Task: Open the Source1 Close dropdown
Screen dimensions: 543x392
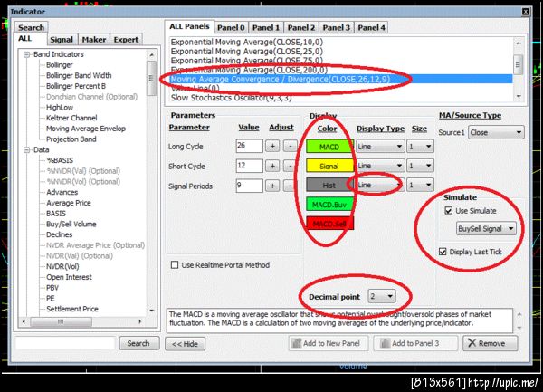Action: 496,132
